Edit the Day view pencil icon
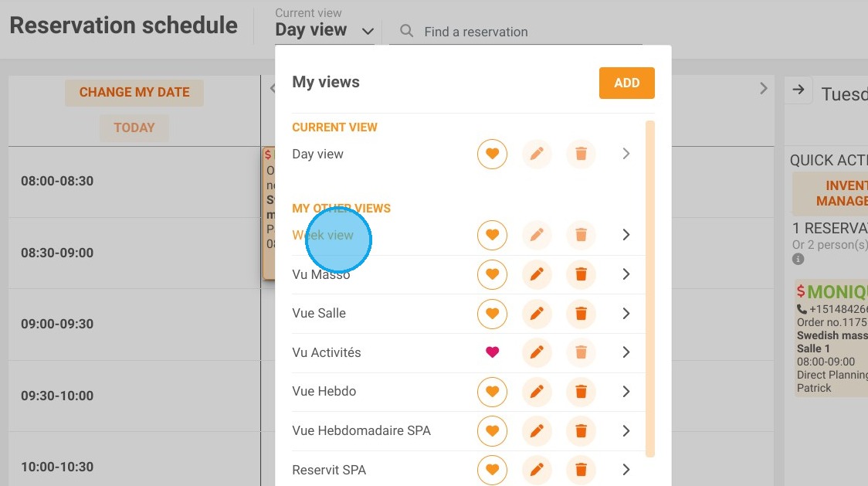Viewport: 868px width, 486px height. pyautogui.click(x=537, y=154)
